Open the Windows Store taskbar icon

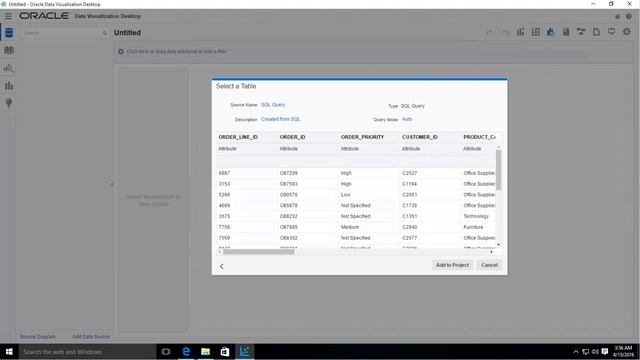(225, 351)
